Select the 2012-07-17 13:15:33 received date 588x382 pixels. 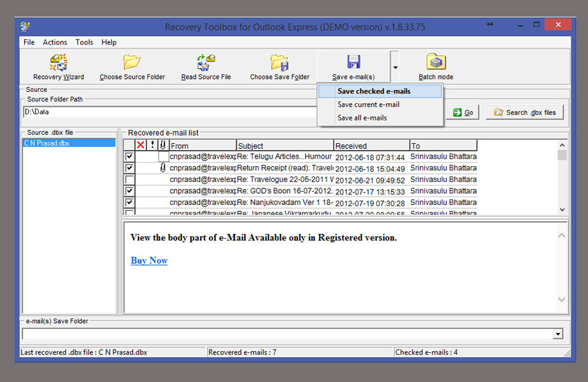[370, 192]
